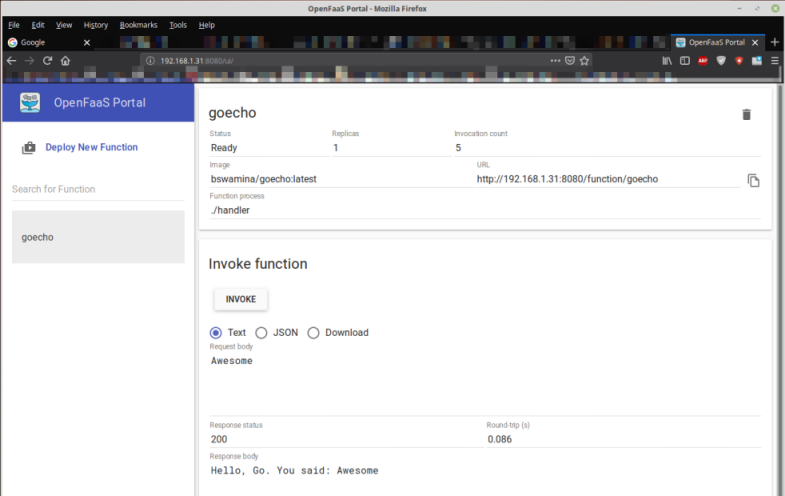This screenshot has height=496, width=785.
Task: Click the Adblock Plus extension icon
Action: (x=703, y=61)
